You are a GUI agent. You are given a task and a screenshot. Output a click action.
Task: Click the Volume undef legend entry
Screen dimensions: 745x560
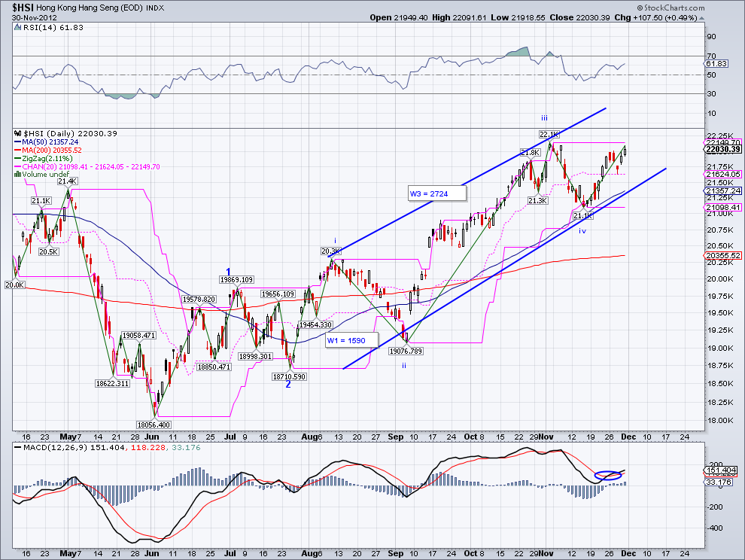coord(42,174)
